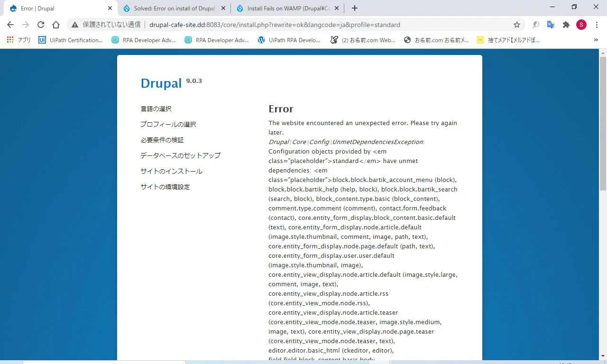
Task: Close the Error | Drupal tab
Action: (x=110, y=8)
